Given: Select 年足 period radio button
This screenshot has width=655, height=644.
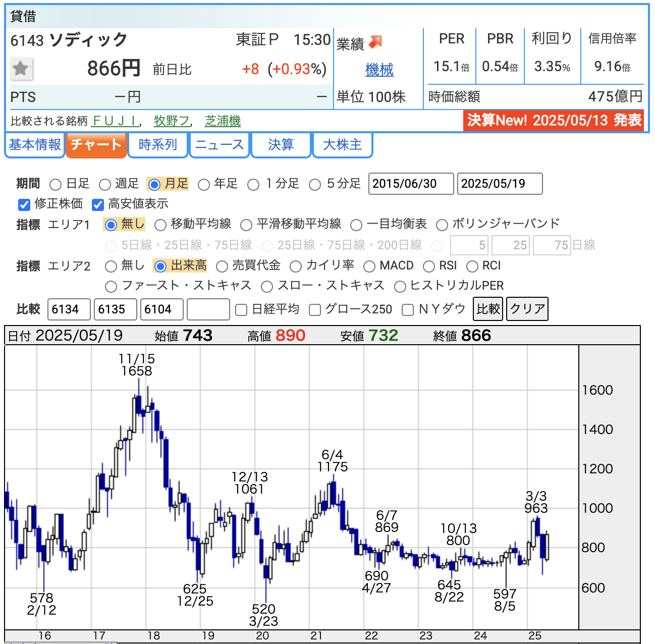Looking at the screenshot, I should coord(204,185).
